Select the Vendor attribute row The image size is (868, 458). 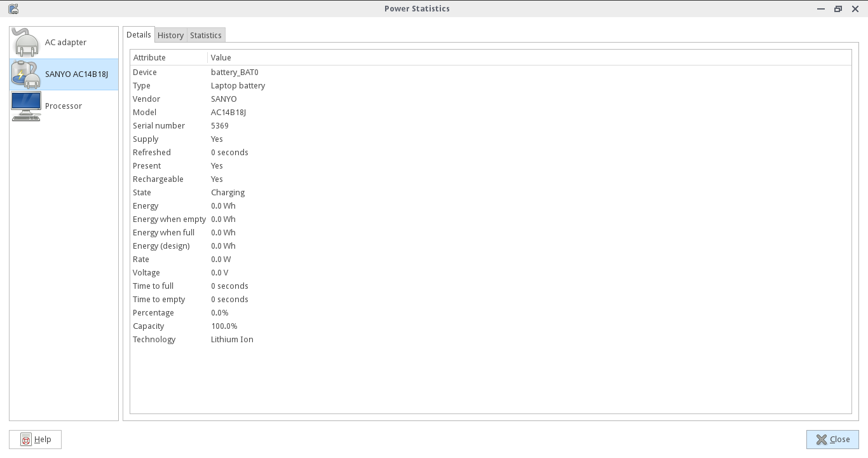pos(146,99)
